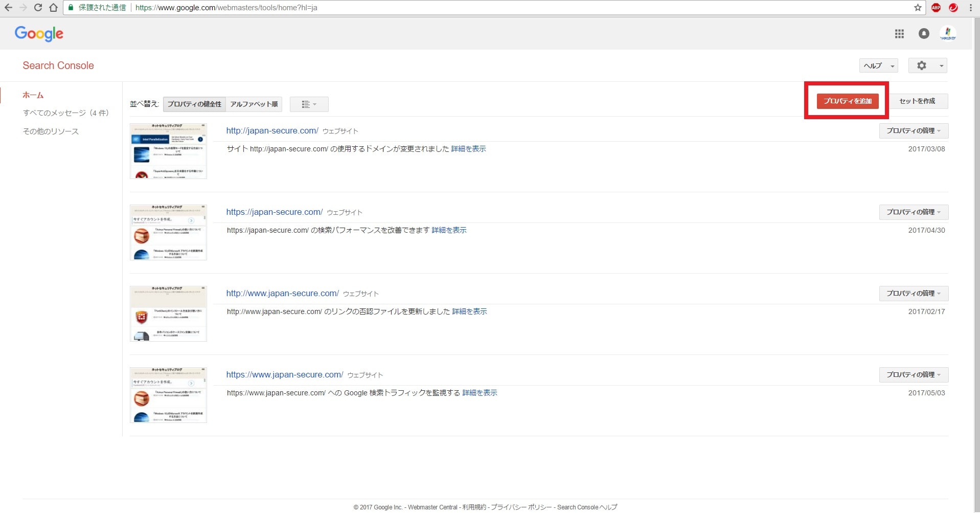Open http://japan-secure.com/ property link
The height and width of the screenshot is (513, 980).
tap(272, 131)
